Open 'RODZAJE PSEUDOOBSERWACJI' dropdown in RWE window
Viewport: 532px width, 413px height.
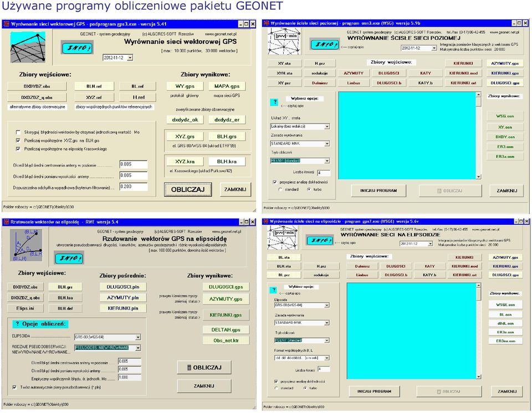(x=138, y=348)
